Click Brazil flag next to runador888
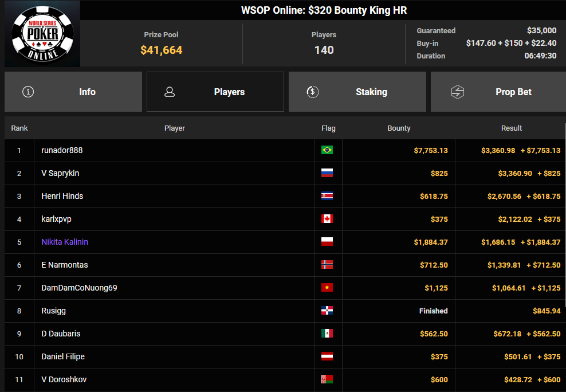 (x=327, y=150)
